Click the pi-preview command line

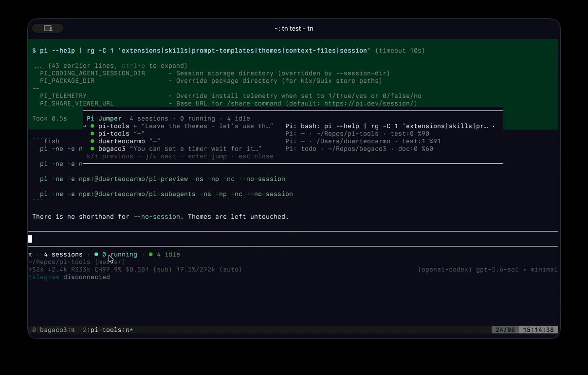point(163,179)
